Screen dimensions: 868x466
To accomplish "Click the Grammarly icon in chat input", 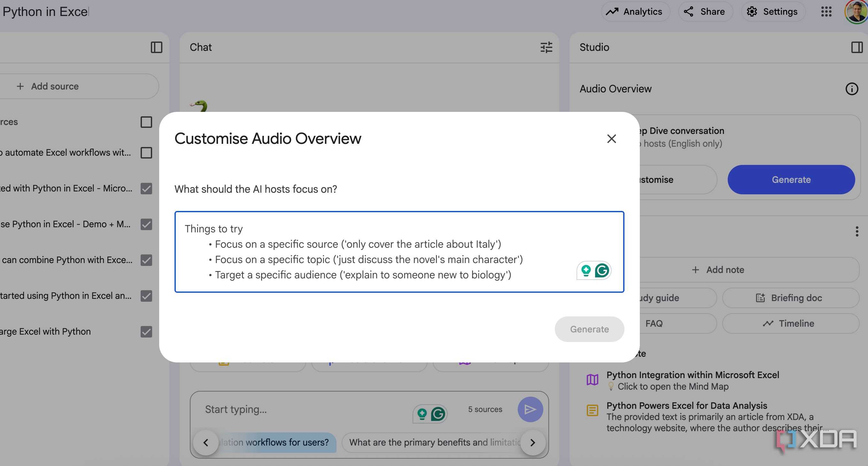I will [x=438, y=414].
